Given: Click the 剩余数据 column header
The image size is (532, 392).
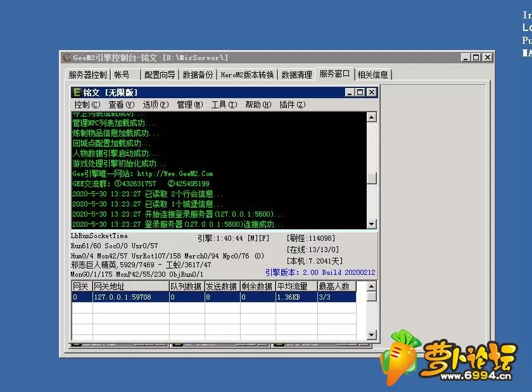Looking at the screenshot, I should tap(258, 286).
